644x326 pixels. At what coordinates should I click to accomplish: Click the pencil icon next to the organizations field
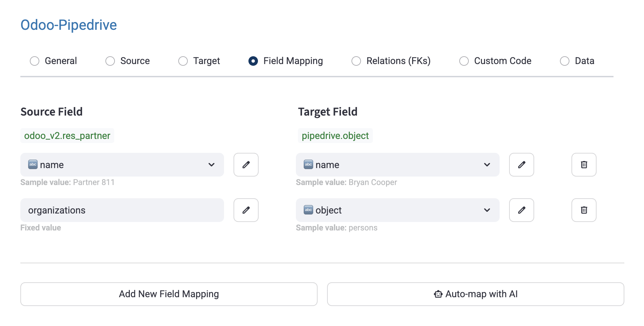[x=246, y=210]
